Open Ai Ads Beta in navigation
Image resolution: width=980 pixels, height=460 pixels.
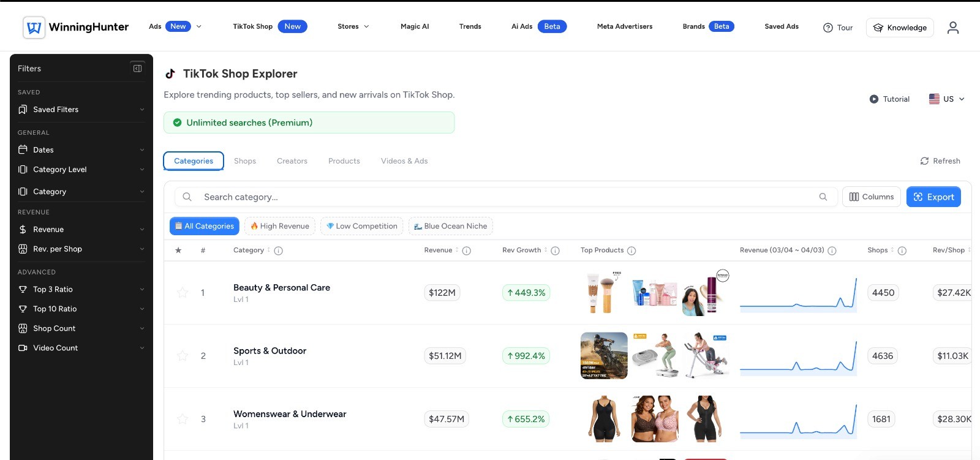pyautogui.click(x=539, y=26)
